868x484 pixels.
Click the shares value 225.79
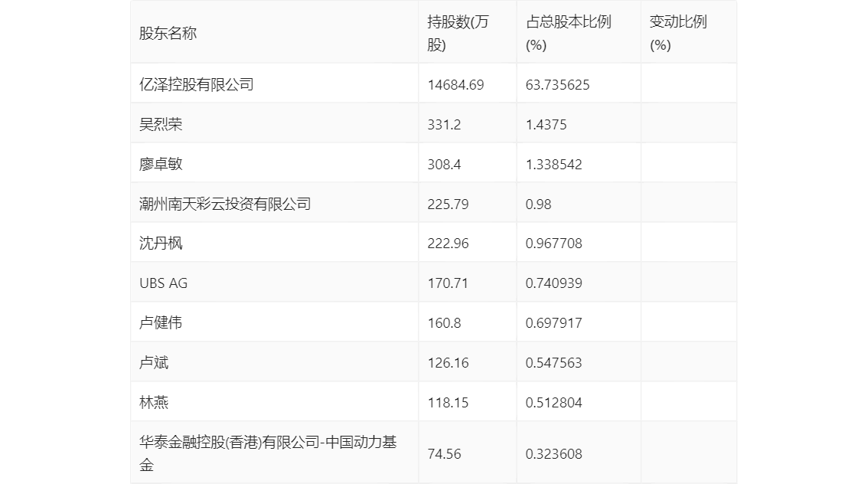point(448,204)
